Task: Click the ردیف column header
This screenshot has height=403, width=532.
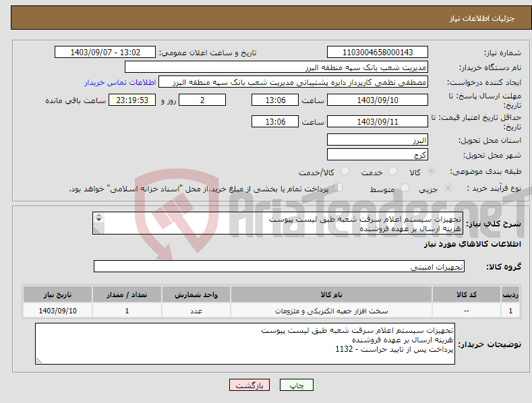Action: tap(510, 294)
